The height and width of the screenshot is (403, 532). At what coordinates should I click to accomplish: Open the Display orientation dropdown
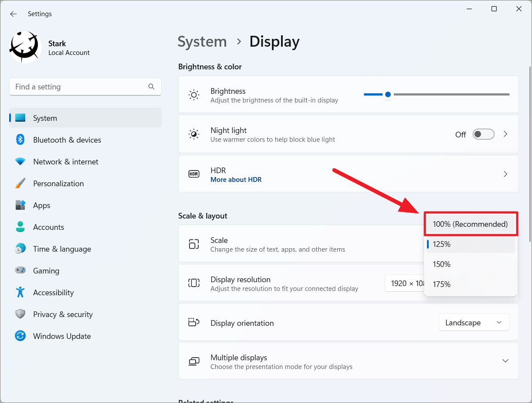click(474, 322)
